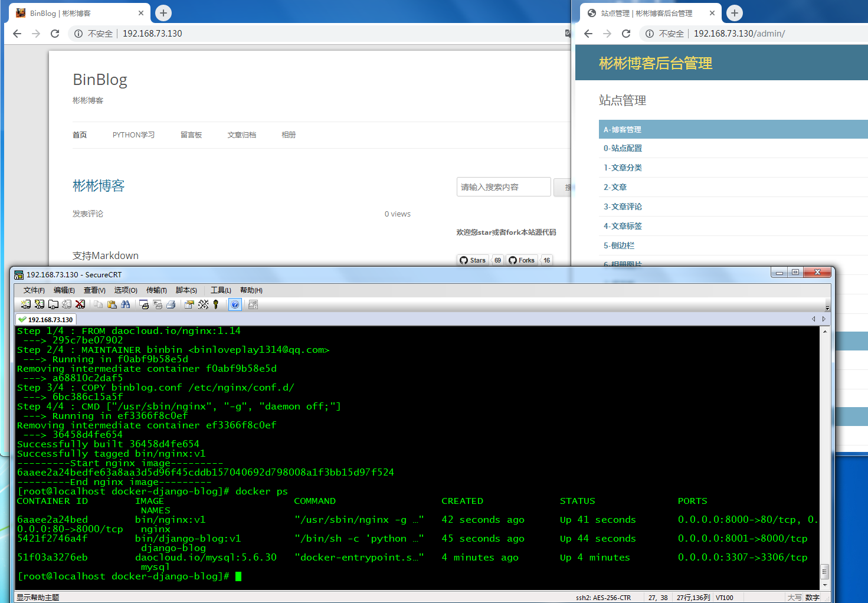This screenshot has height=603, width=868.
Task: Open the 留言板 navigation item
Action: click(191, 135)
